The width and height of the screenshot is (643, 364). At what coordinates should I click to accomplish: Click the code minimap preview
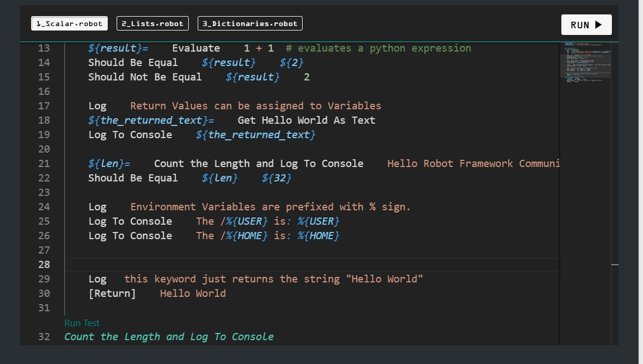click(x=586, y=62)
